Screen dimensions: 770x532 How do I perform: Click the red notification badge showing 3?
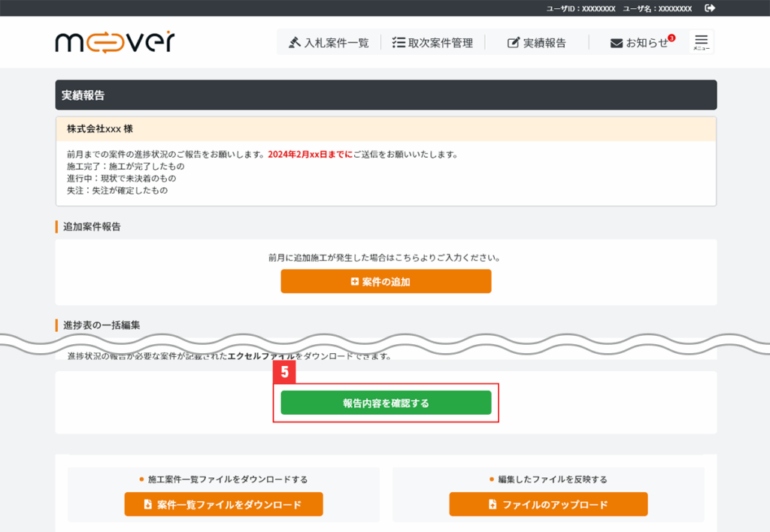pyautogui.click(x=671, y=38)
